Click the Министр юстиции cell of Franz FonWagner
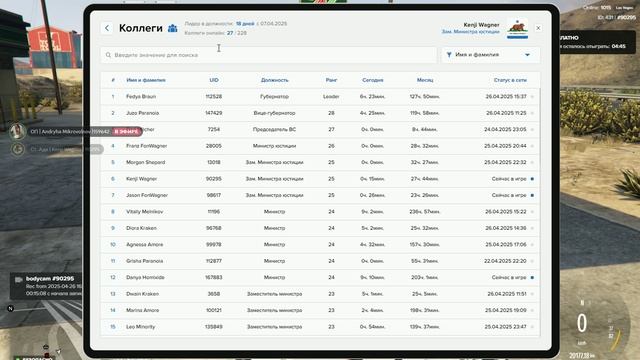 (274, 146)
